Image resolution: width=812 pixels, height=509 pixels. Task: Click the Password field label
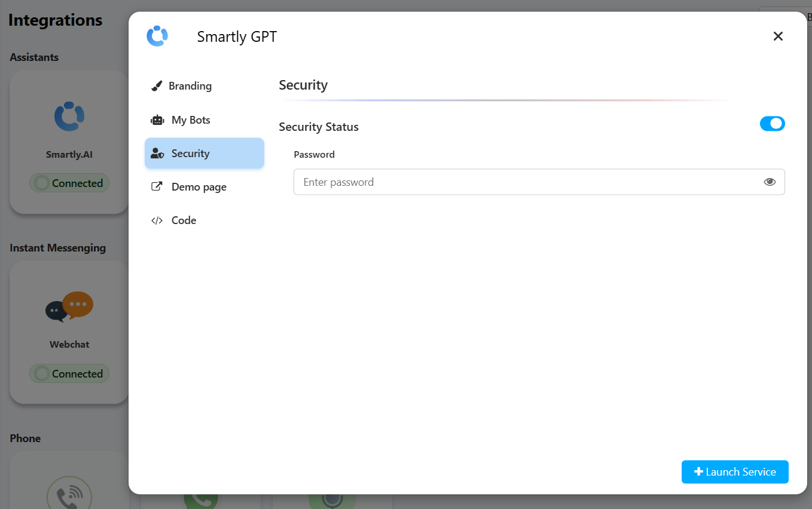click(x=314, y=154)
